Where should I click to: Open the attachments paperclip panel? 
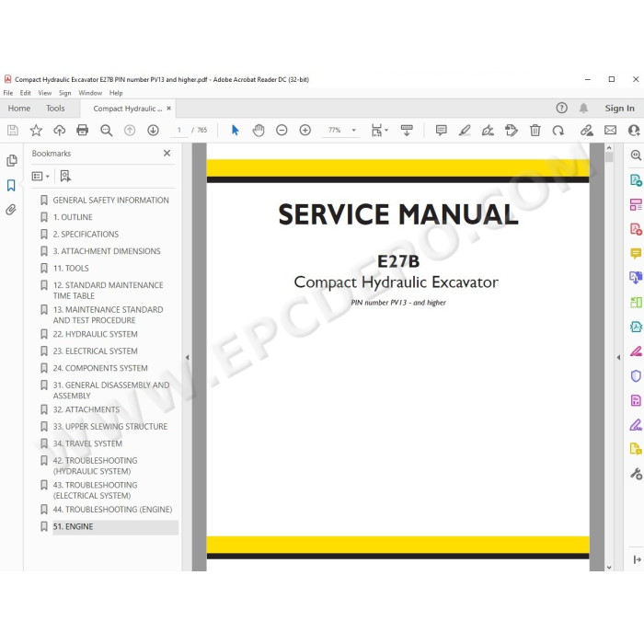[x=11, y=210]
